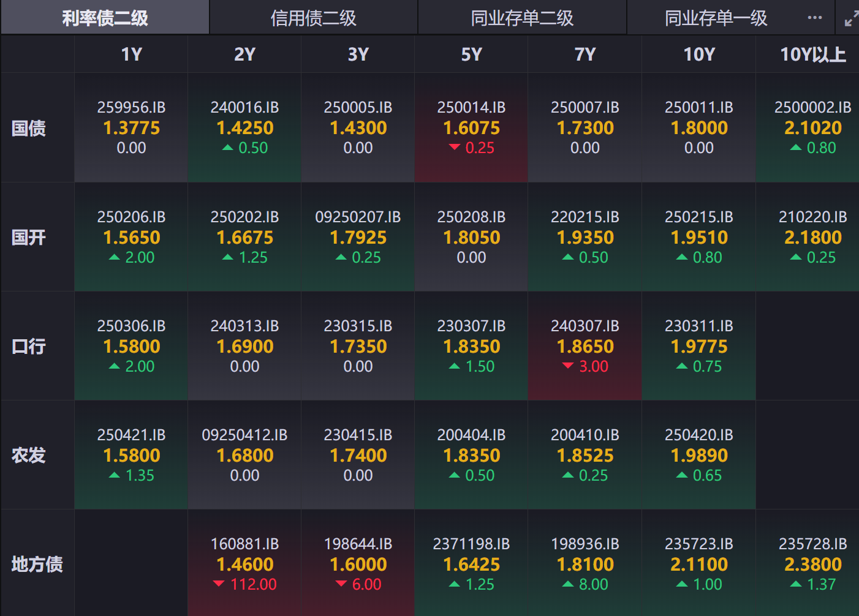Click the 160881.IB 地方债 quote
Image resolution: width=859 pixels, height=616 pixels.
(244, 564)
